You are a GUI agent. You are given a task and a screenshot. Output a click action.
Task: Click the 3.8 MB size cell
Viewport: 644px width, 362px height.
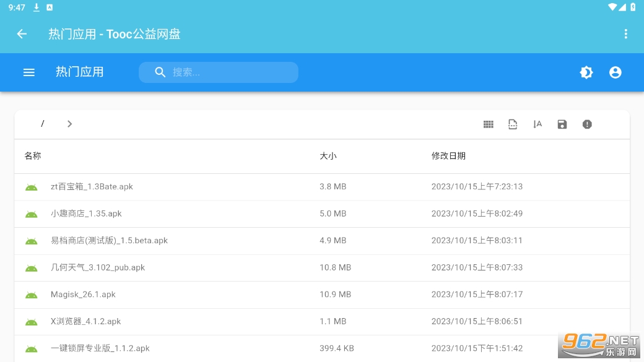[x=333, y=187]
